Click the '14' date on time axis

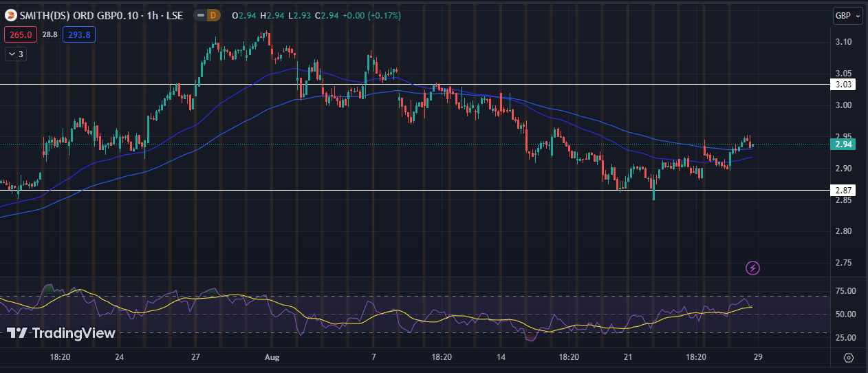click(501, 357)
